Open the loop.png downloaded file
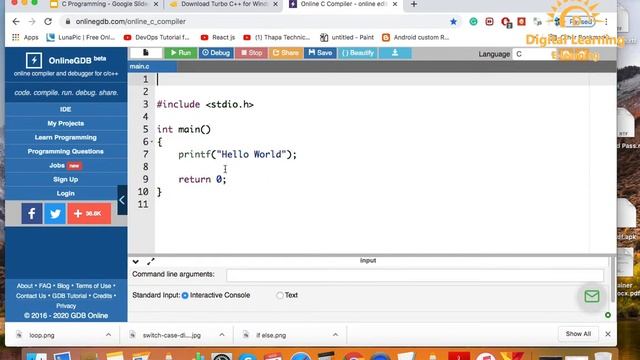This screenshot has height=360, width=640. pos(42,335)
